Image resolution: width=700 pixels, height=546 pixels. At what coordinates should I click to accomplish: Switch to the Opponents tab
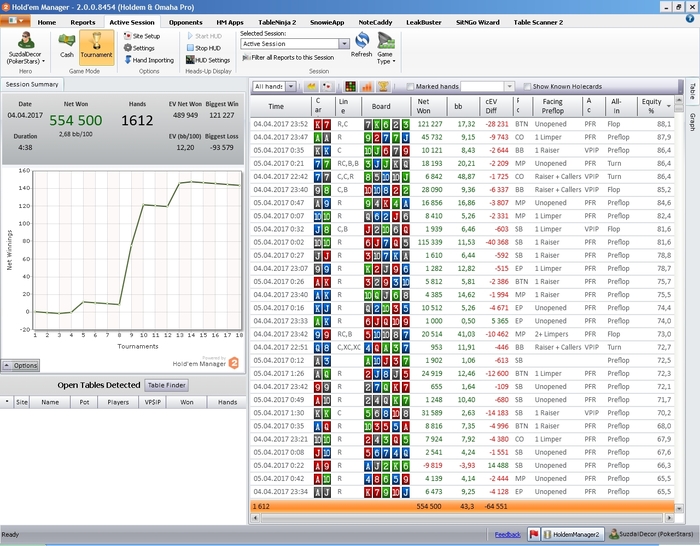coord(186,22)
